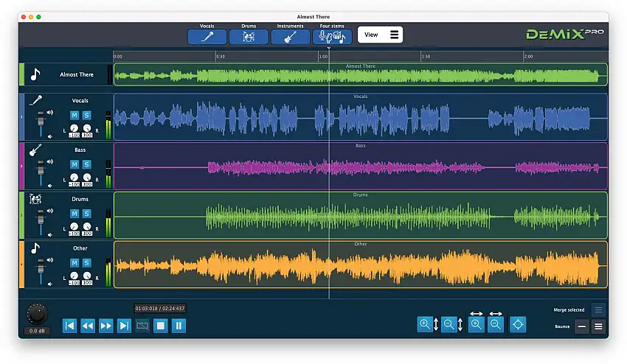Click the Vocals left pan knob
This screenshot has height=364, width=627.
coord(74,128)
